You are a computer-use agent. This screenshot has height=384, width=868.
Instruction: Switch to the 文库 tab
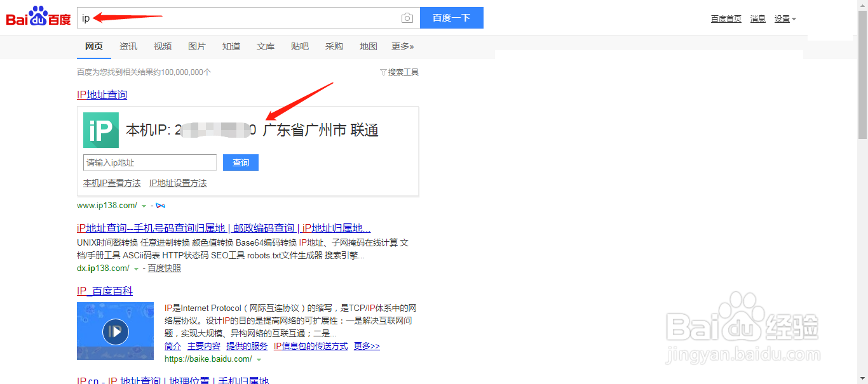click(x=266, y=46)
